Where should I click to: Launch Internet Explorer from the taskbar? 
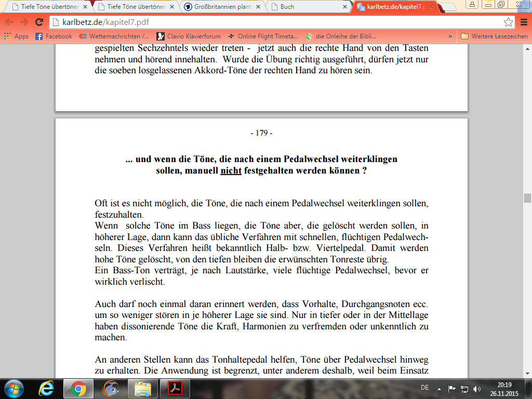46,389
